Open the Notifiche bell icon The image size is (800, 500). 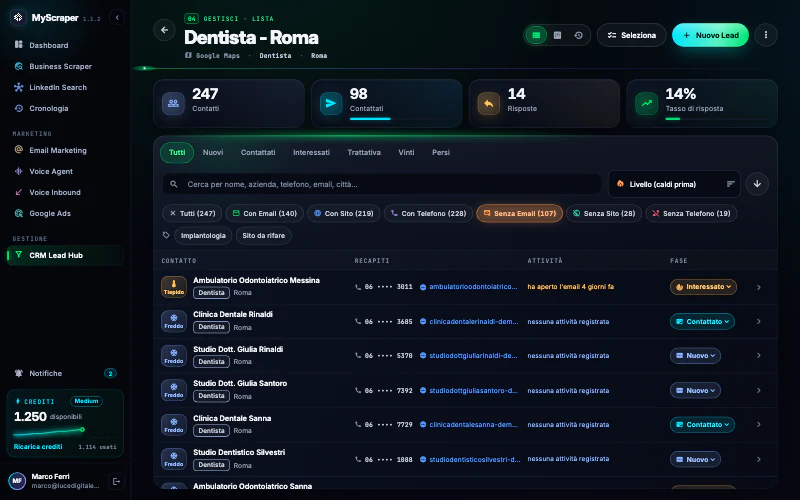[19, 373]
